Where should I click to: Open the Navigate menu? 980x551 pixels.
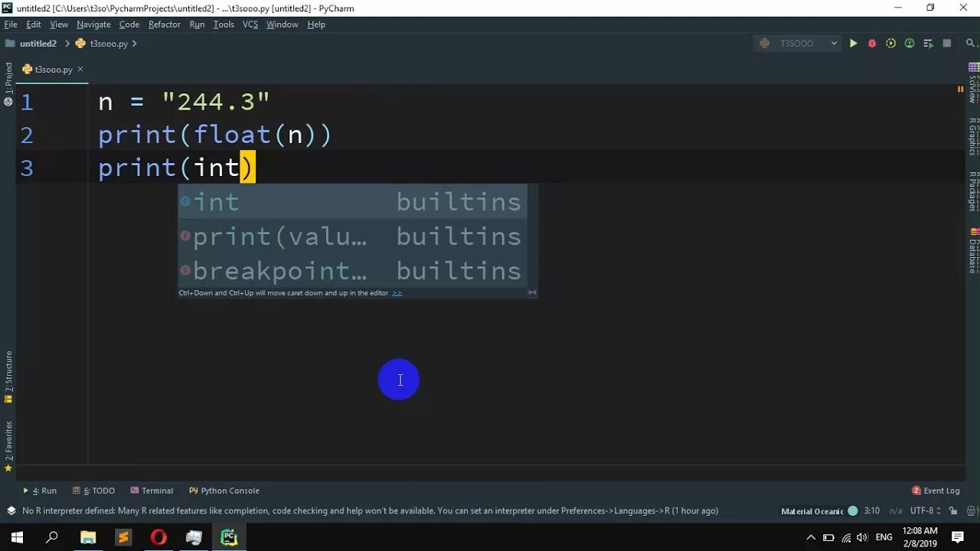[93, 24]
